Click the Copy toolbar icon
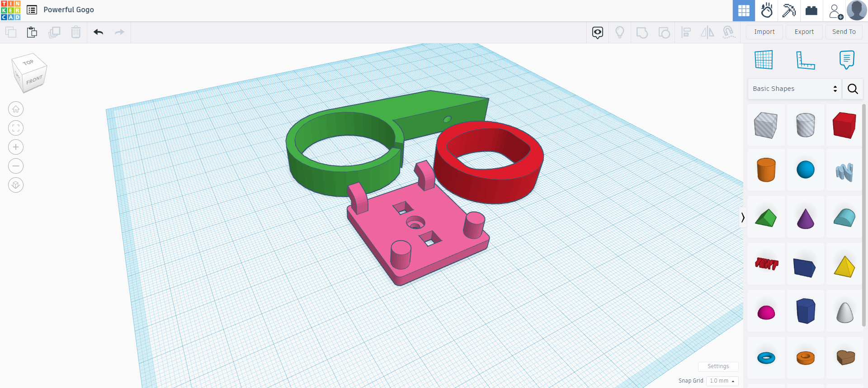868x388 pixels. [x=11, y=32]
